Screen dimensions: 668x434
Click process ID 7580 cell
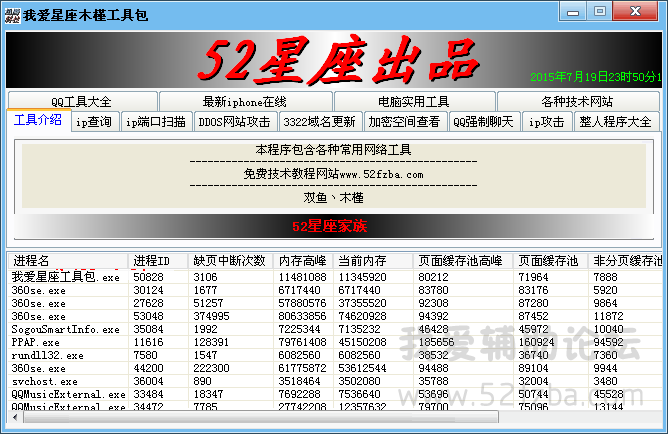pyautogui.click(x=145, y=355)
